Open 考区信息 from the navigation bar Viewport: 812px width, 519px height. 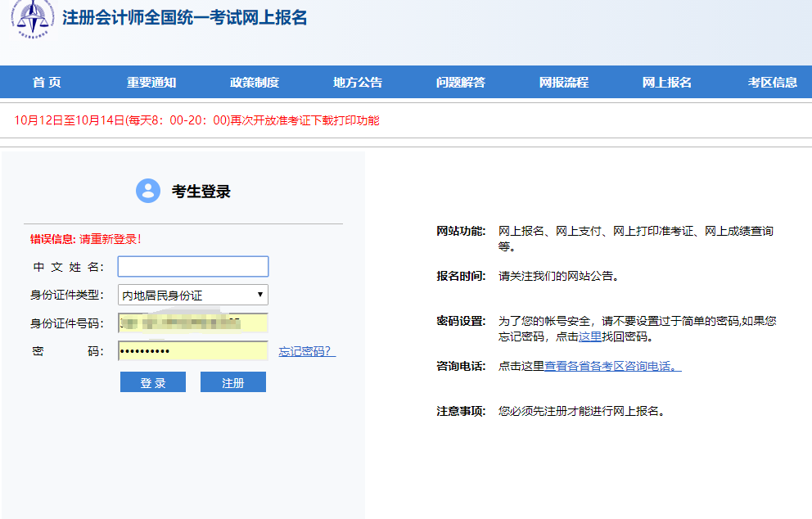(772, 82)
